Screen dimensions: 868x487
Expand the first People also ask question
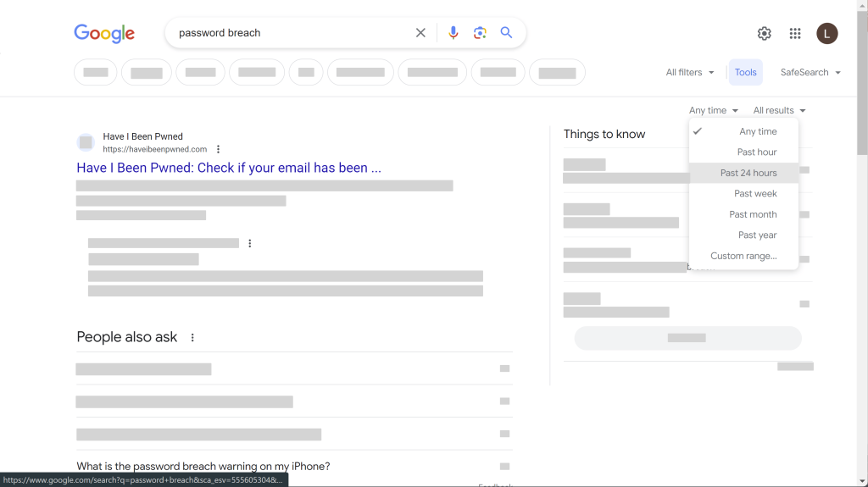pos(294,368)
